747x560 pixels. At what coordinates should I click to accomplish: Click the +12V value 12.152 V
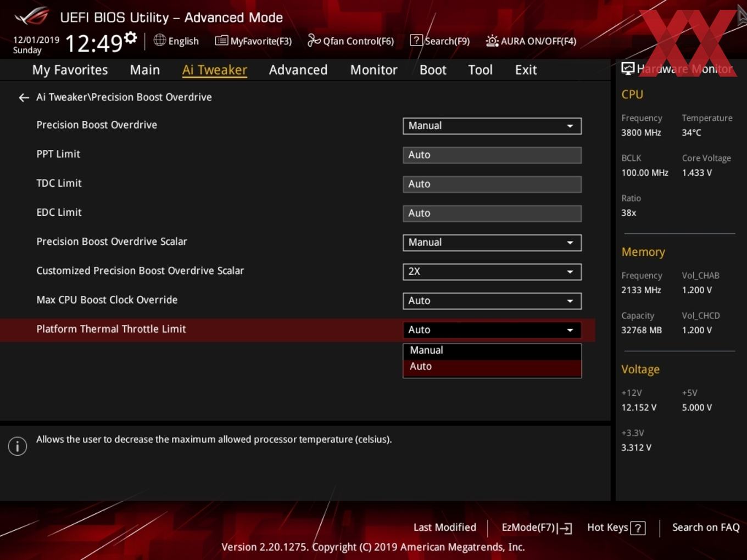[x=639, y=407]
